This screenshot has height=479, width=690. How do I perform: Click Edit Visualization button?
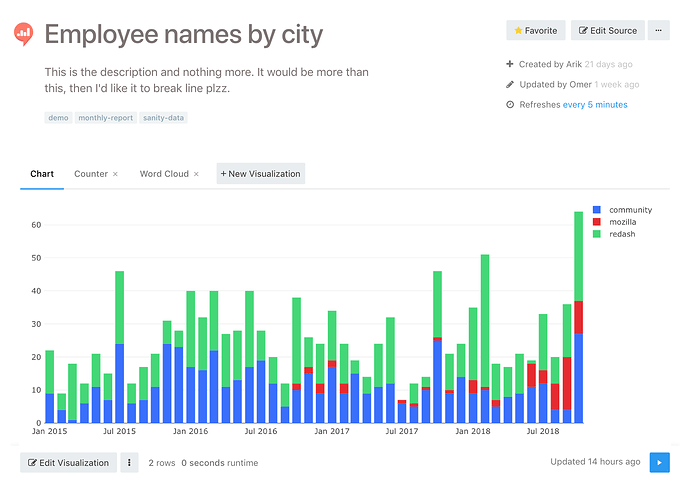[x=69, y=463]
